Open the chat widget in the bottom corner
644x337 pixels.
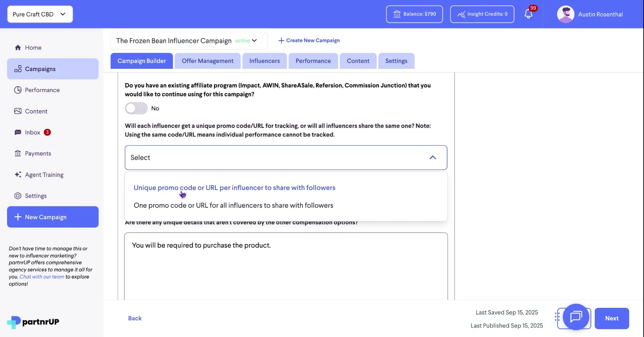click(576, 318)
